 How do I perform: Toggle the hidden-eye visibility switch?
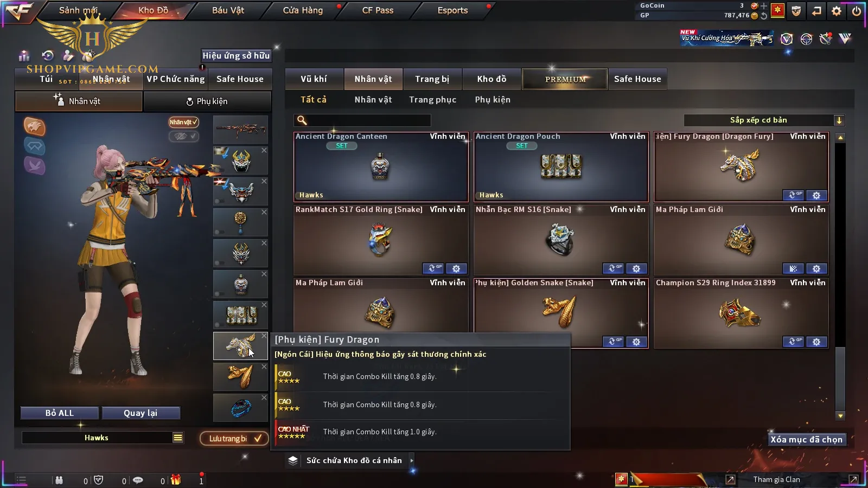183,136
